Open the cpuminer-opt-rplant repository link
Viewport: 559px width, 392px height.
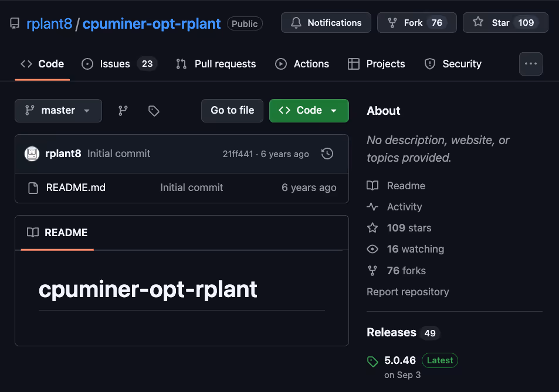click(x=151, y=24)
